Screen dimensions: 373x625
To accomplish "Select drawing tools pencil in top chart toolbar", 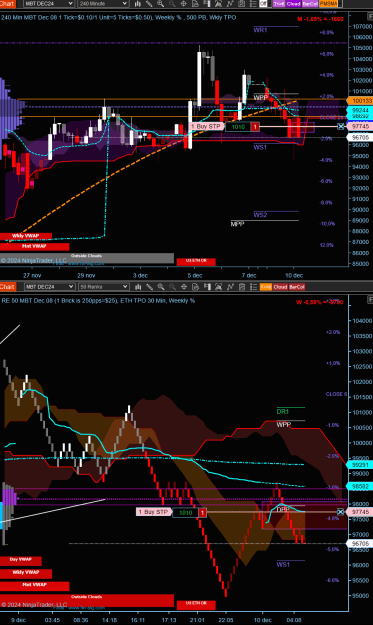I will (x=149, y=4).
